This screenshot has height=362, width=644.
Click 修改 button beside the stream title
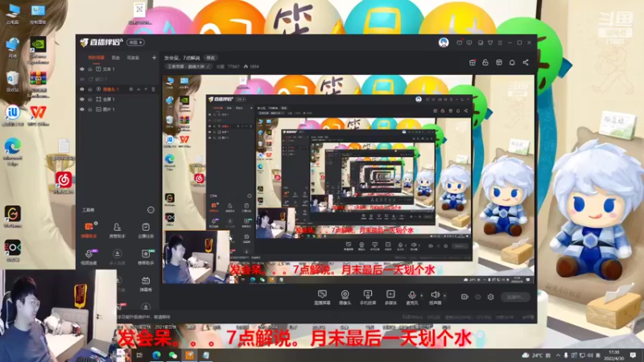point(211,58)
